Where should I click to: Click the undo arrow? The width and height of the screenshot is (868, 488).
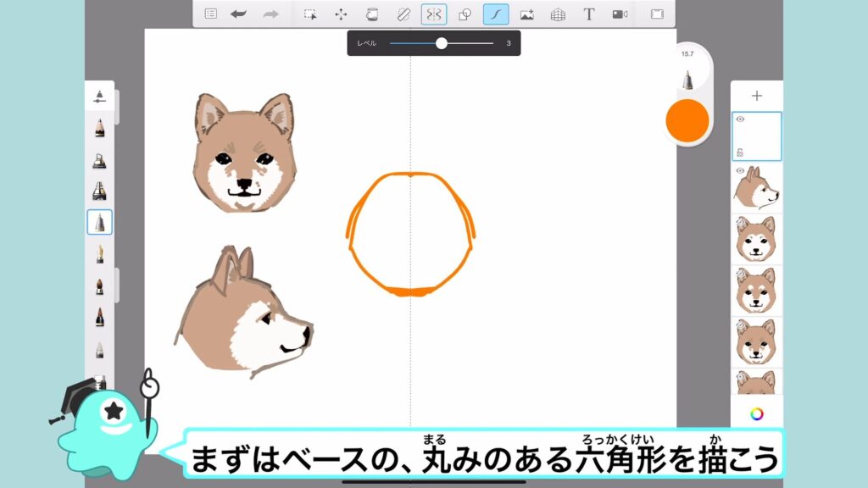pos(239,14)
